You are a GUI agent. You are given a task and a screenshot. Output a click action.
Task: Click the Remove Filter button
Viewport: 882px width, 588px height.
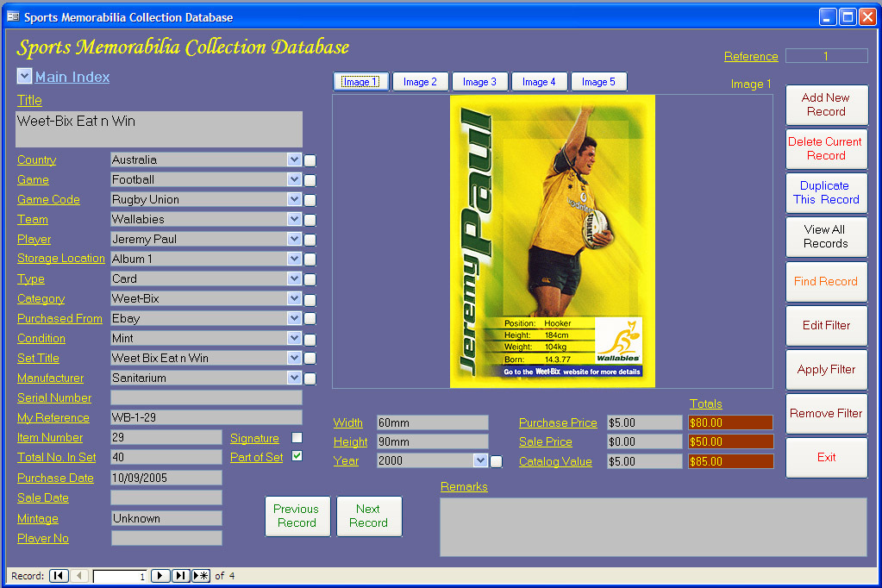pyautogui.click(x=826, y=413)
